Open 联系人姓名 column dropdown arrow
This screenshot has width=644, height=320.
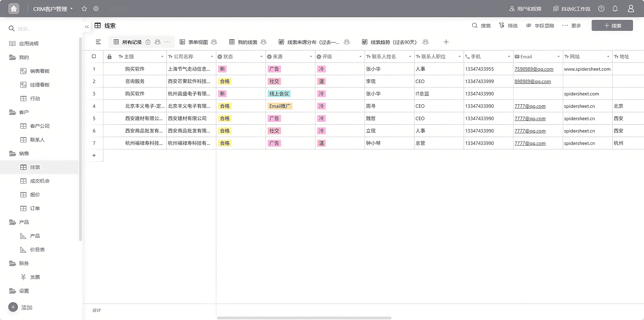coord(410,57)
